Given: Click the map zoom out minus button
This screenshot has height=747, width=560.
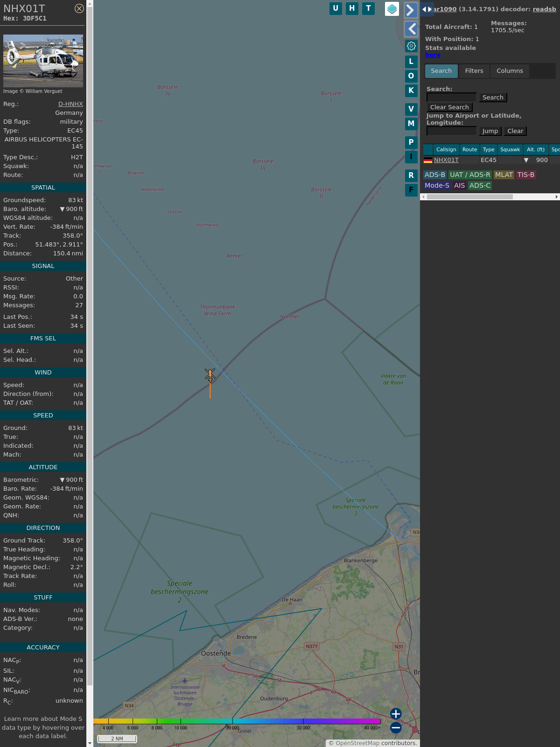Looking at the screenshot, I should pyautogui.click(x=396, y=727).
